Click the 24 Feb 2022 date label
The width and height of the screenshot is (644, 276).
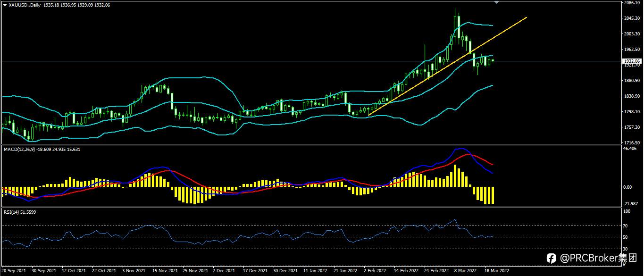tap(435, 271)
